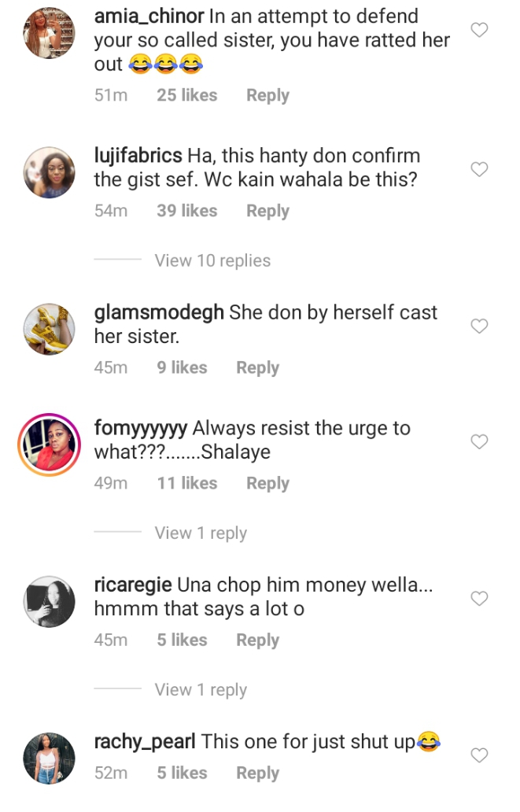Open lujifabrics' avatar
Viewport: 520px width, 812px height.
(x=50, y=172)
